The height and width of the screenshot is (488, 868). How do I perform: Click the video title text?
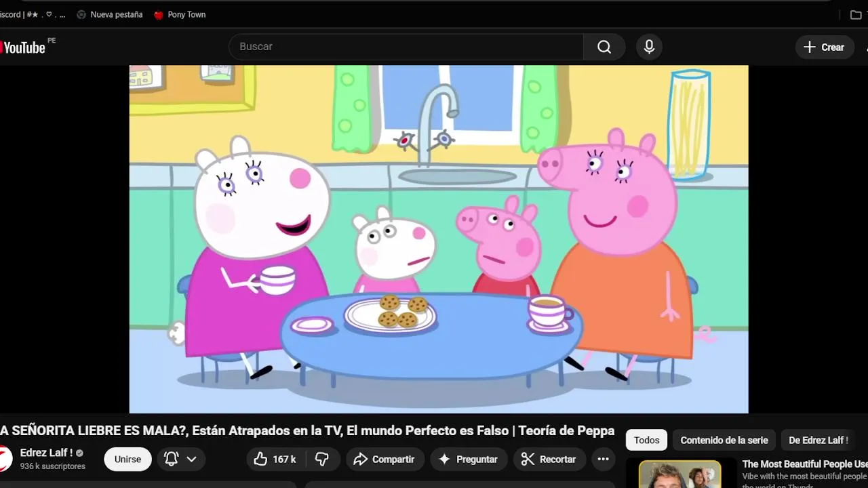click(307, 430)
